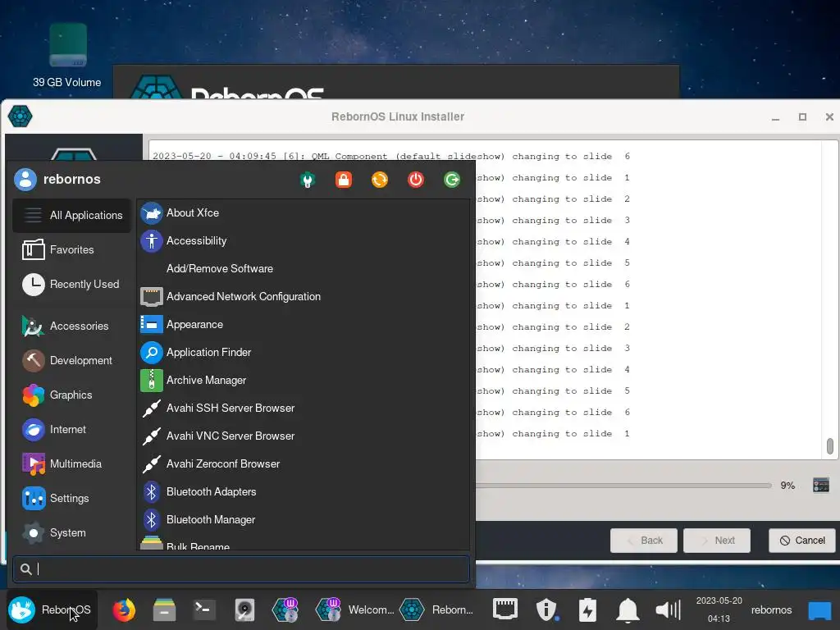Viewport: 840px width, 630px height.
Task: Click the Back button in installer
Action: [644, 541]
